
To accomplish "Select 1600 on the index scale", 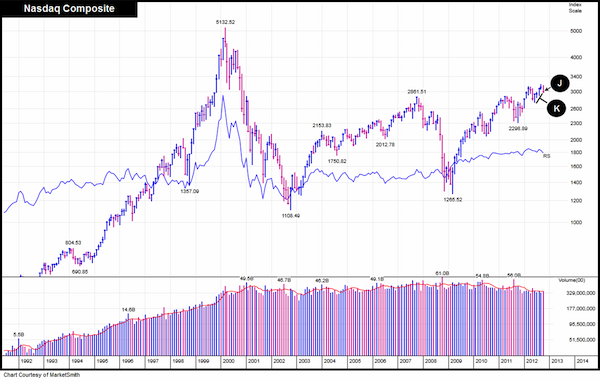I will 576,167.
